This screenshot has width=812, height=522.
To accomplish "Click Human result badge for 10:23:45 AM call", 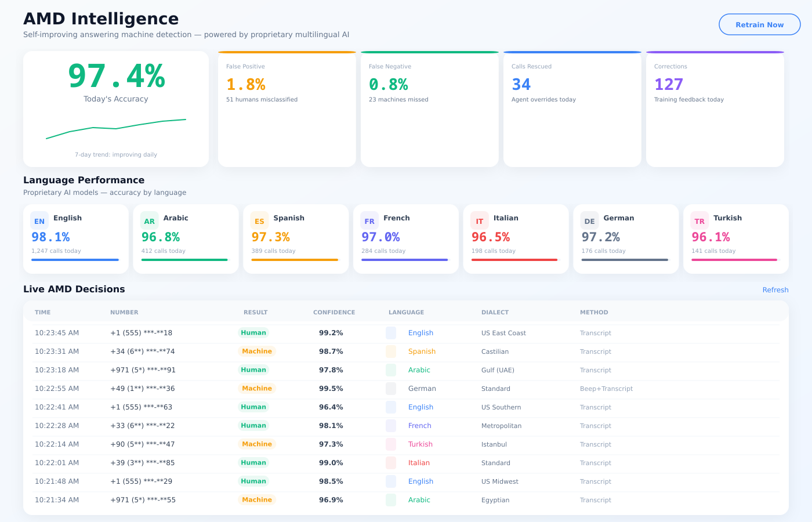I will 253,333.
